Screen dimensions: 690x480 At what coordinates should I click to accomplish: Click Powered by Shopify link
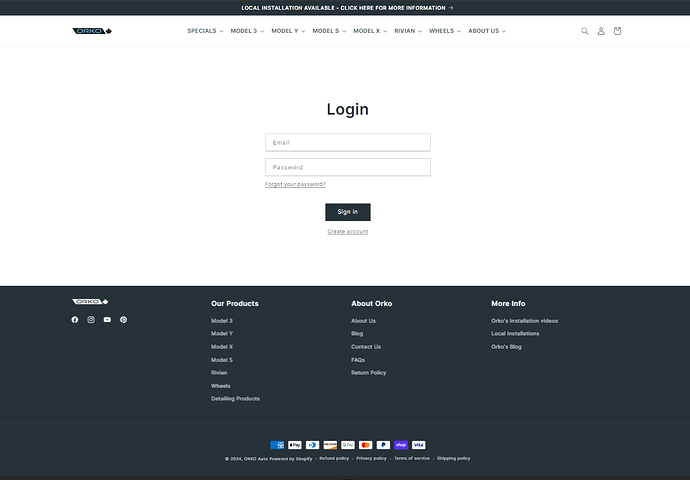pos(291,459)
